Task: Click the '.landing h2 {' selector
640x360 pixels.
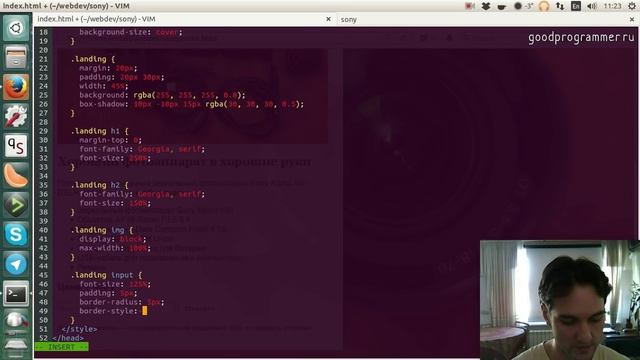Action: 100,185
